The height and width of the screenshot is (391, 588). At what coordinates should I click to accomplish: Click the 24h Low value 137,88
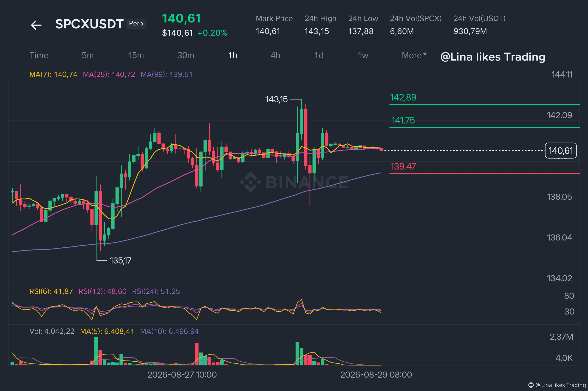click(x=361, y=31)
